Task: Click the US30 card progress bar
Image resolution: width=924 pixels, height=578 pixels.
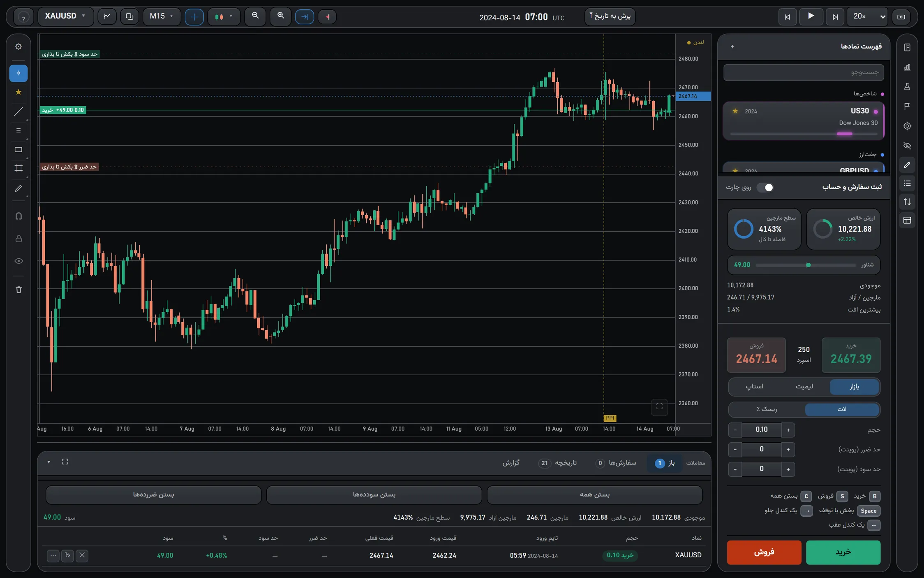Action: (804, 134)
